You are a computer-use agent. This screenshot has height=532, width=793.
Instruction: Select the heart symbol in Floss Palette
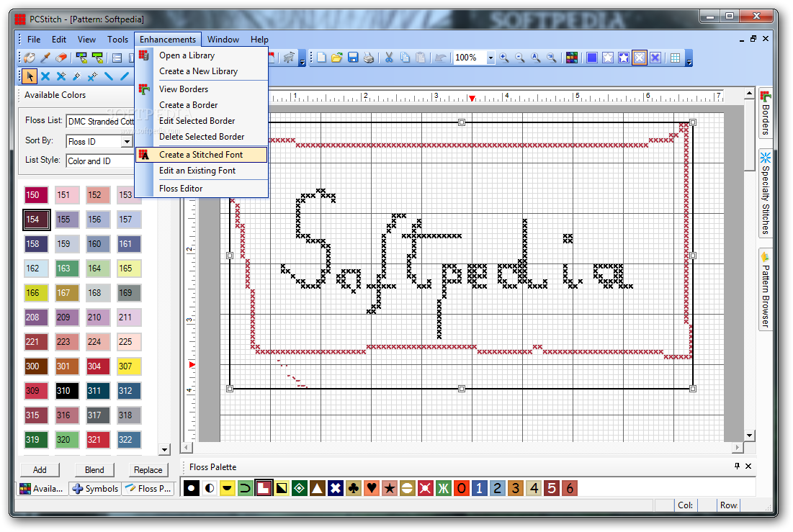372,488
